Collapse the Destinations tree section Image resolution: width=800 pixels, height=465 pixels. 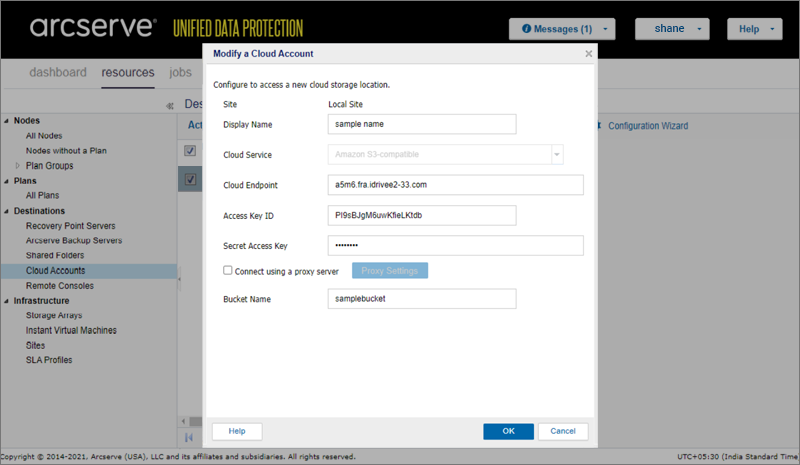tap(6, 211)
